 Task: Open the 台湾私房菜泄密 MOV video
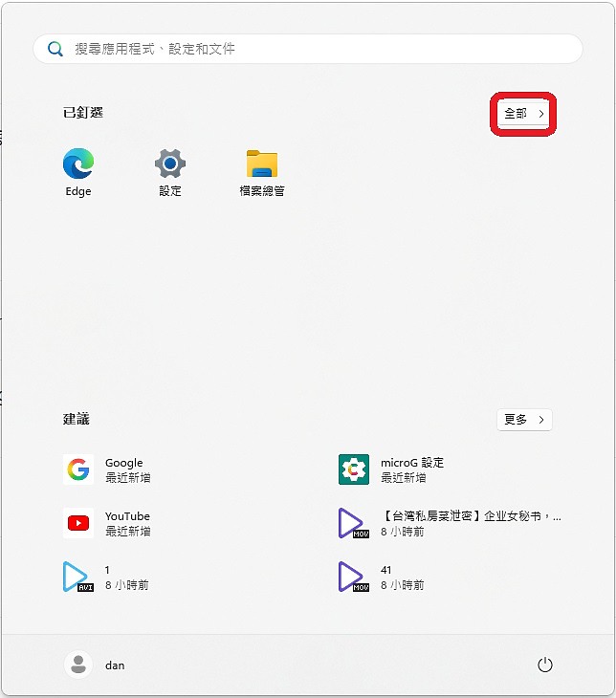click(x=449, y=523)
